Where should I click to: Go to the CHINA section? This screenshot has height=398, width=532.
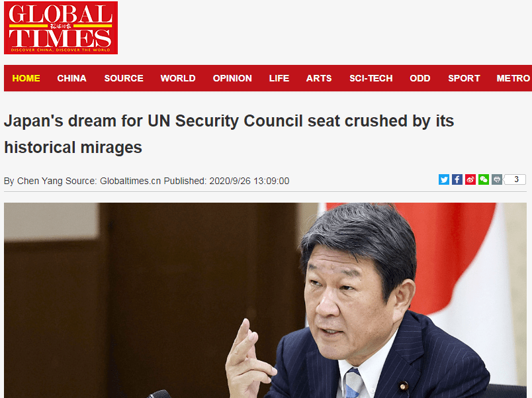pos(71,78)
